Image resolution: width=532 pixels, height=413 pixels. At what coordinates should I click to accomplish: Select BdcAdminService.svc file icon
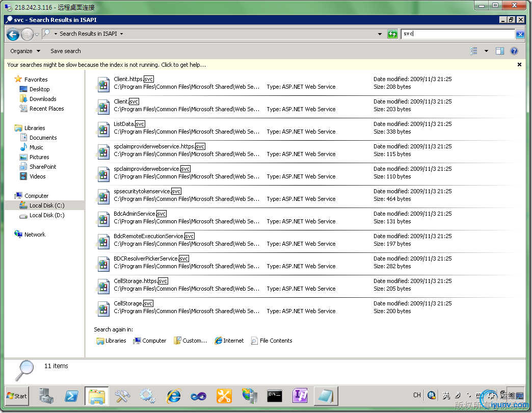[x=103, y=219]
